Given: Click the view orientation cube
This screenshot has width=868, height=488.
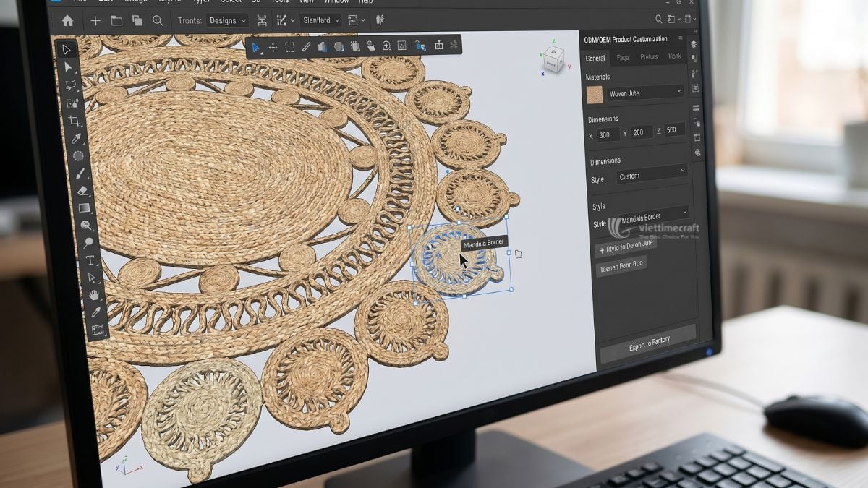Looking at the screenshot, I should click(x=554, y=60).
